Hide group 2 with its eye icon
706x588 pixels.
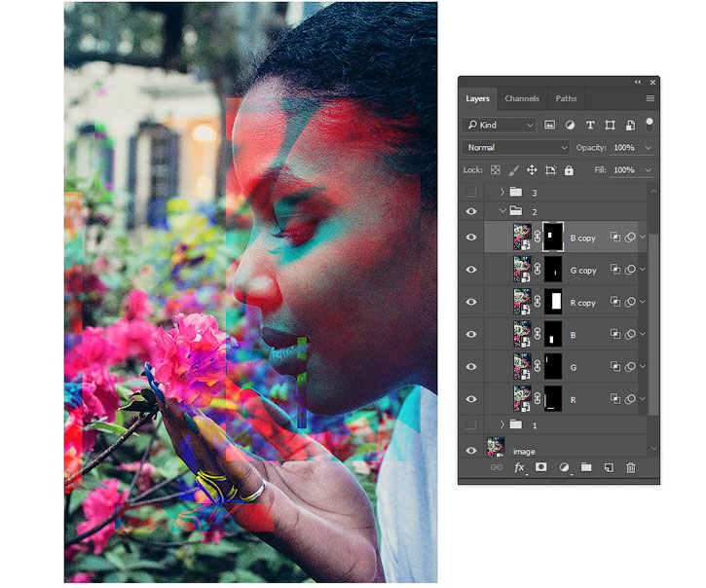click(471, 211)
